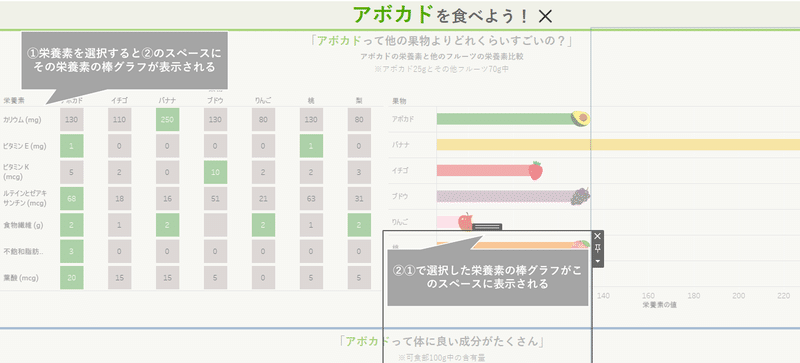Select the ビタミン K cell 5 under アボカド

(71, 173)
